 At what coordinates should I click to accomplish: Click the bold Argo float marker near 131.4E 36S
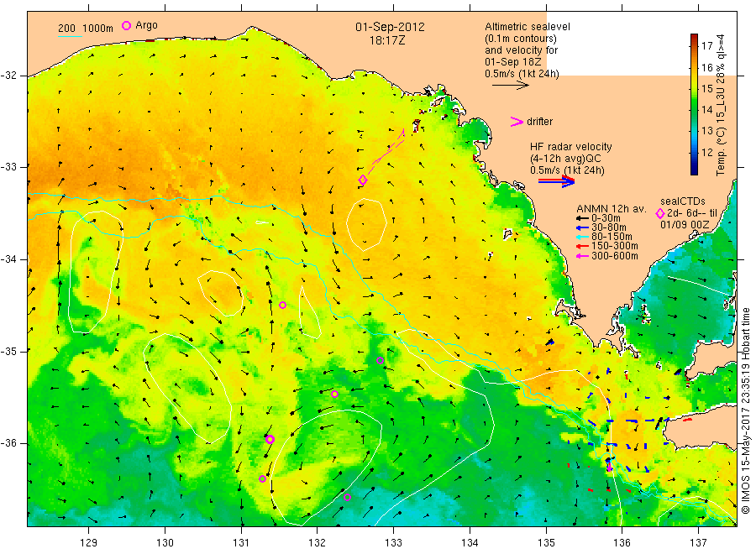pos(270,439)
